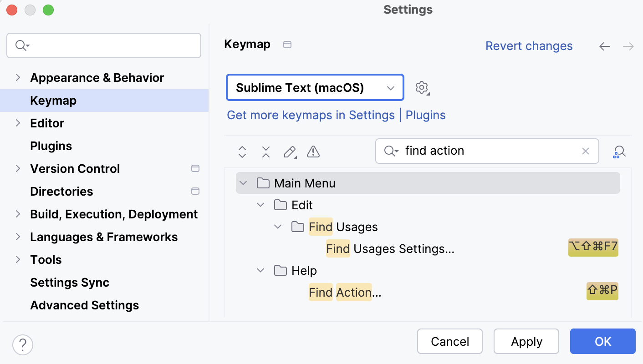Screen dimensions: 643x364
Task: Show keymap conflicts via warning icon
Action: pos(313,152)
